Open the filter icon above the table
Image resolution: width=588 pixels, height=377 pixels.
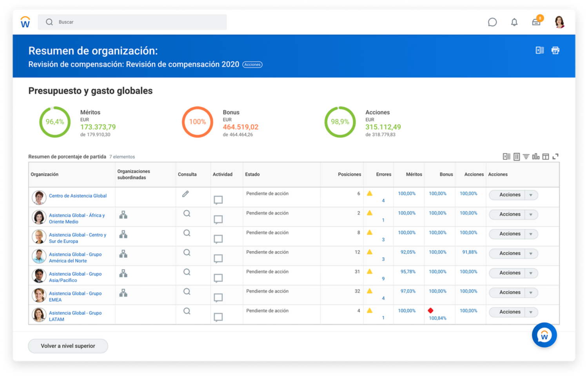point(526,156)
